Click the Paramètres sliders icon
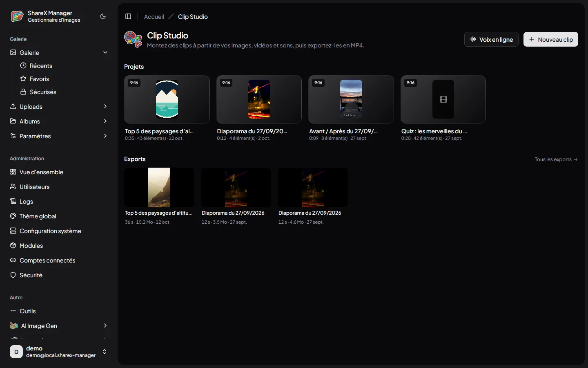Viewport: 588px width, 368px height. point(13,136)
